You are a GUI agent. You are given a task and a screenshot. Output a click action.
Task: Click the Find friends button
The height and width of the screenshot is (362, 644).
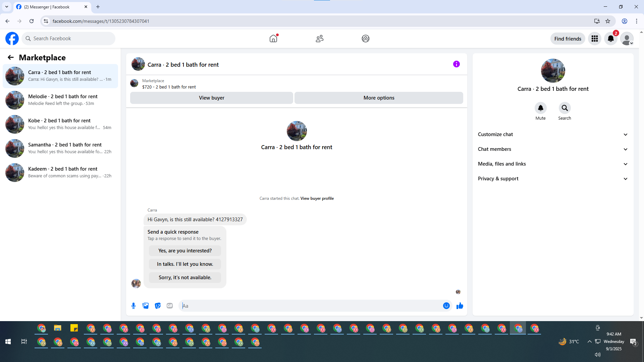point(568,39)
